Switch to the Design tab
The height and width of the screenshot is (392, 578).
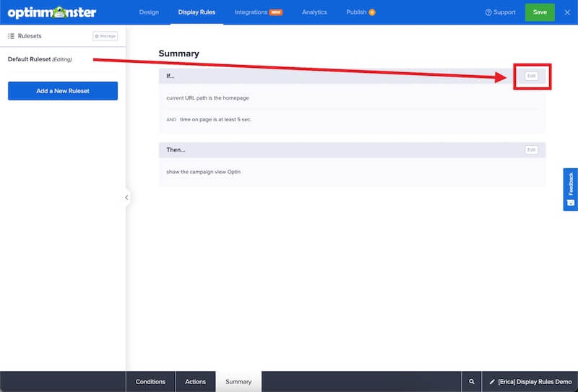click(149, 12)
